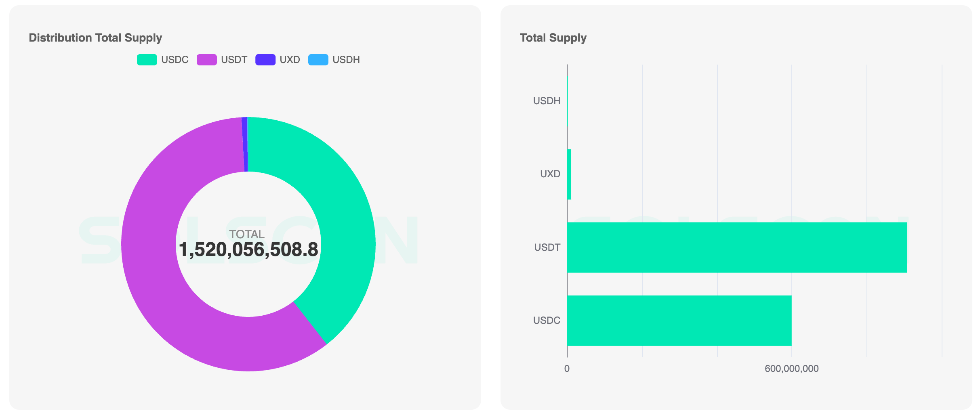
Task: Toggle the USDH legend color swatch
Action: tap(318, 60)
